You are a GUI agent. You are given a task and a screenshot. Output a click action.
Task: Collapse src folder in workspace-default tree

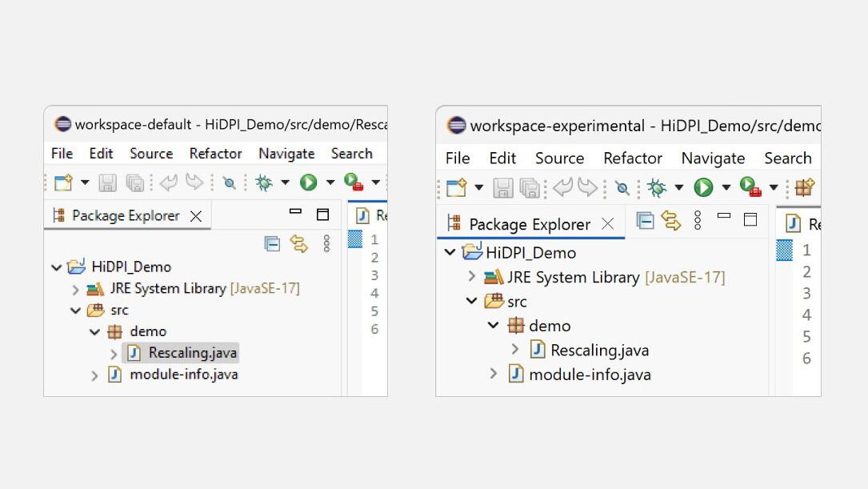point(76,310)
